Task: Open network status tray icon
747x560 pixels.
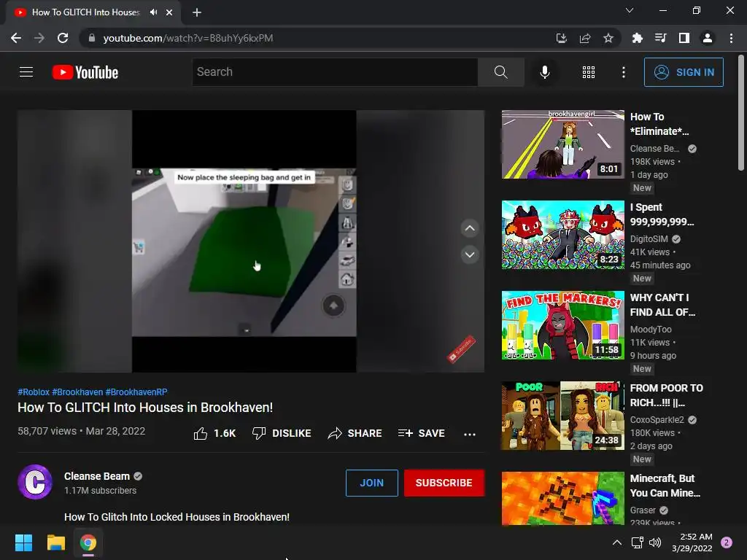Action: (637, 542)
